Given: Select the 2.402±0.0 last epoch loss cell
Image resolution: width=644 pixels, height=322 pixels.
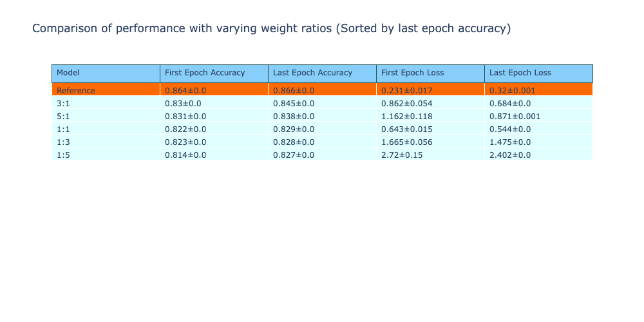Looking at the screenshot, I should click(x=510, y=155).
